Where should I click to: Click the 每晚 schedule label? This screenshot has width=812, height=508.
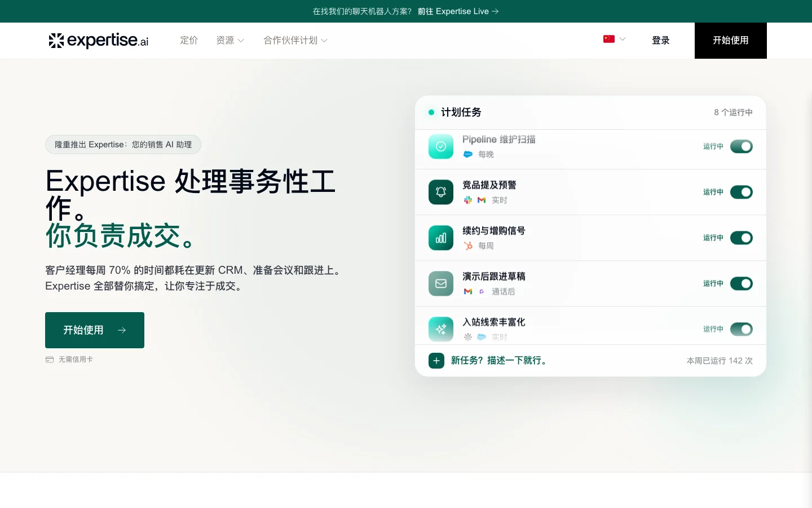(x=486, y=154)
